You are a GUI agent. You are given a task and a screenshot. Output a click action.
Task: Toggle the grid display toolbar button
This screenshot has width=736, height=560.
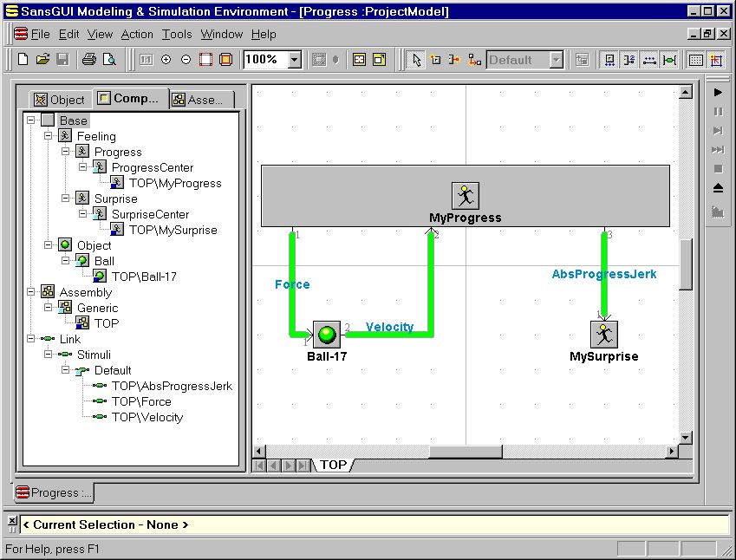tap(695, 60)
